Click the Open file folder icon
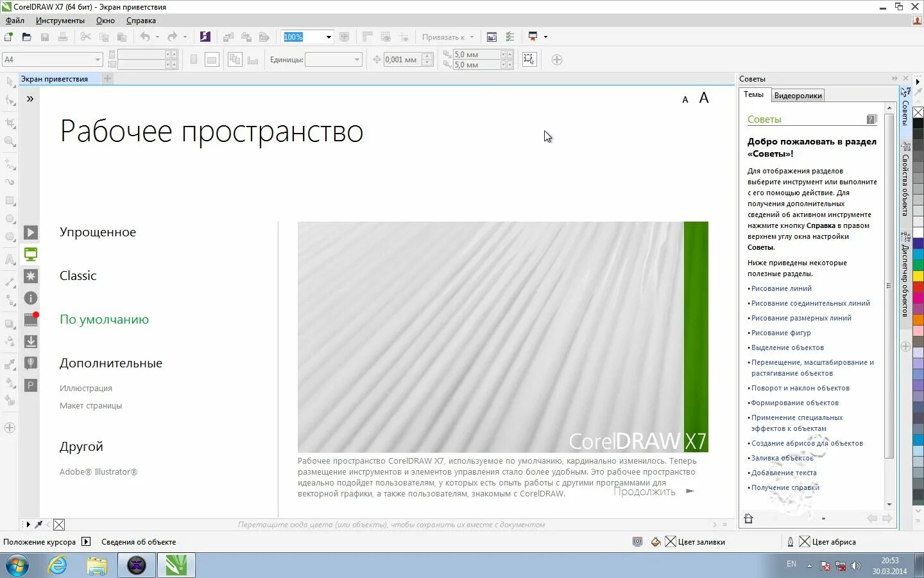This screenshot has width=924, height=578. [27, 37]
